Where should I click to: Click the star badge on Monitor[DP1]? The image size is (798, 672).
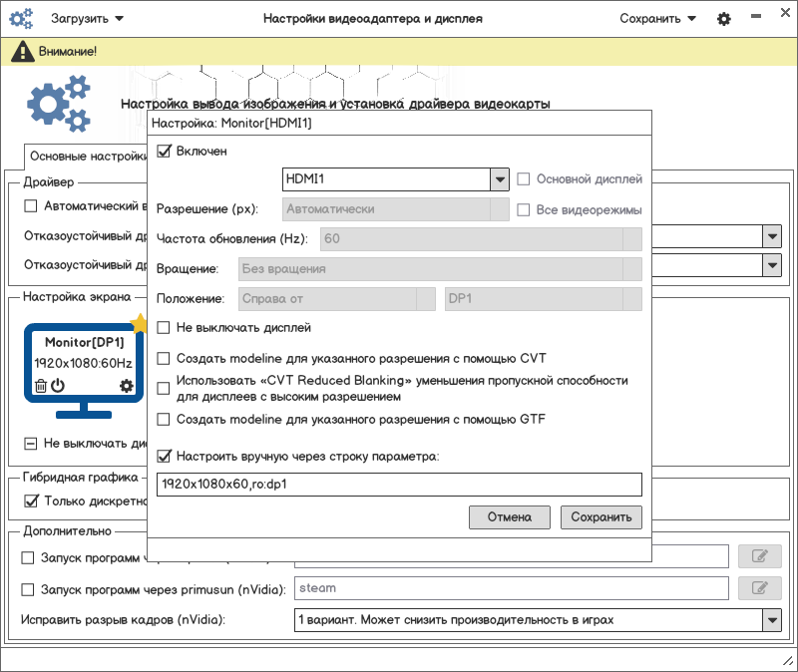coord(139,323)
